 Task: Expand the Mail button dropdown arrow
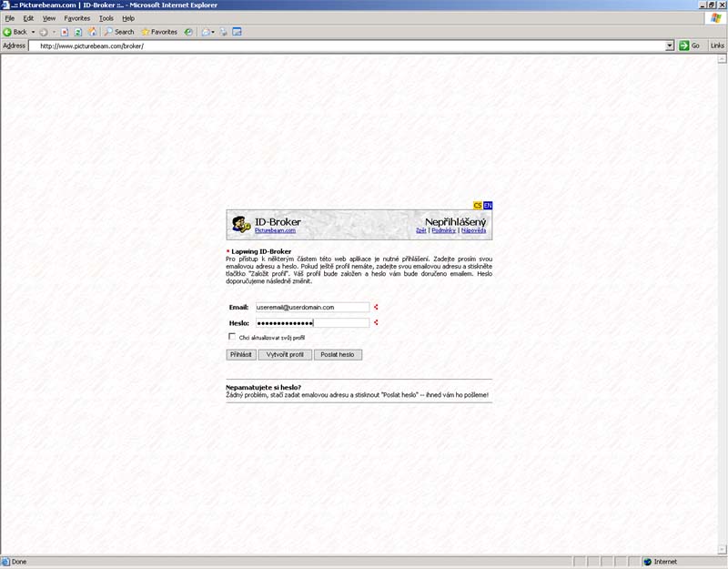tap(214, 32)
